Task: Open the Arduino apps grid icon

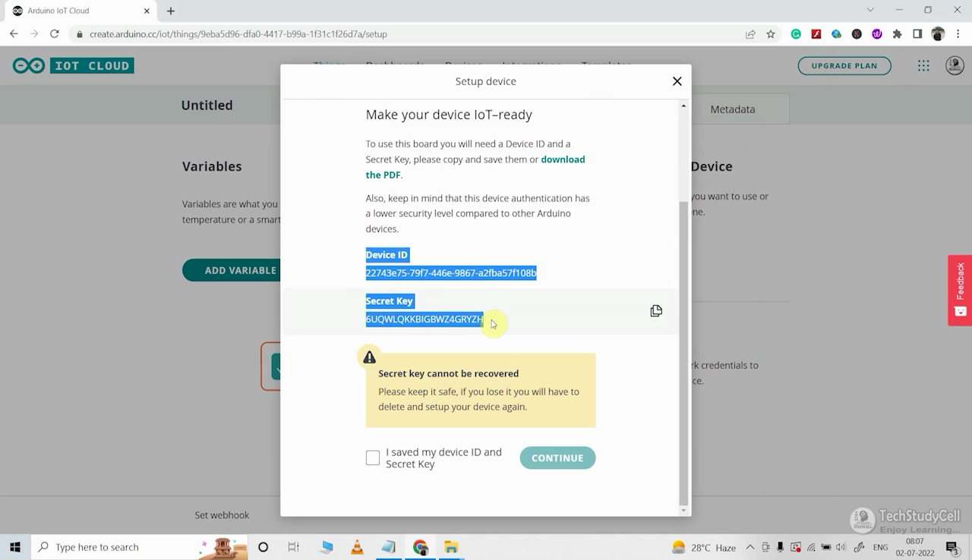Action: coord(923,65)
